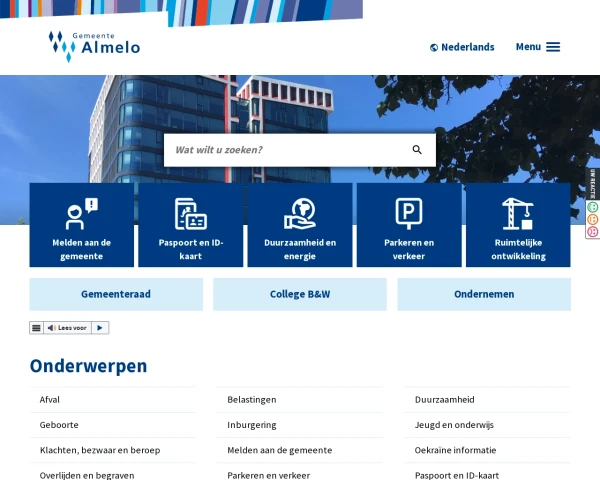The height and width of the screenshot is (480, 600).
Task: Open the Melden aan de gemeente tile
Action: coord(82,225)
